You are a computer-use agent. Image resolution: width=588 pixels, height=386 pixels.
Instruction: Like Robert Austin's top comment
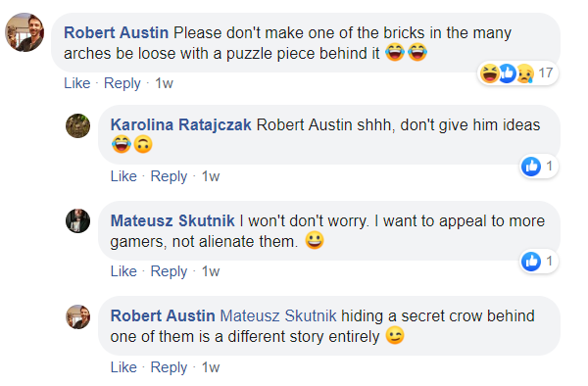tap(77, 83)
